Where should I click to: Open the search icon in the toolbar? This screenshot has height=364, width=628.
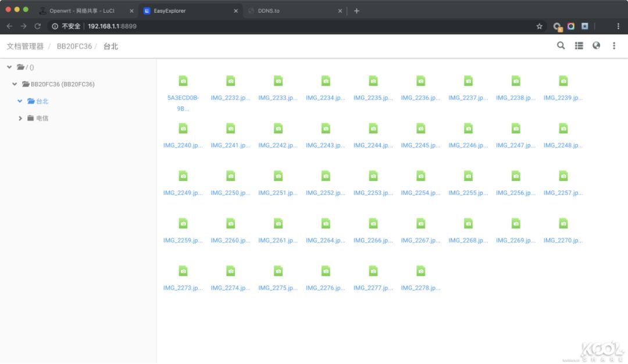pos(561,46)
